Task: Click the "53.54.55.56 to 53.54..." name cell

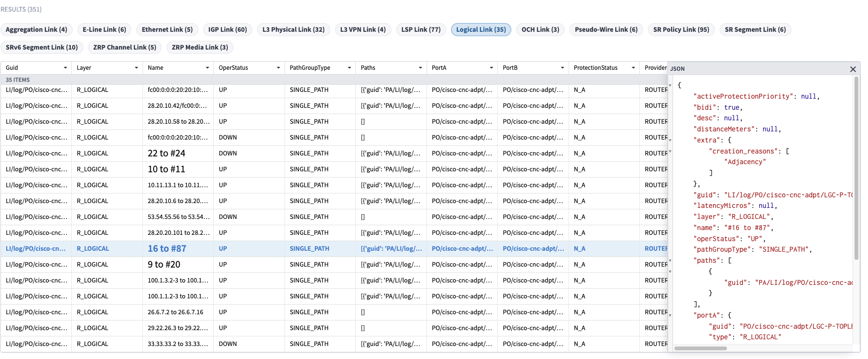Action: (x=178, y=217)
